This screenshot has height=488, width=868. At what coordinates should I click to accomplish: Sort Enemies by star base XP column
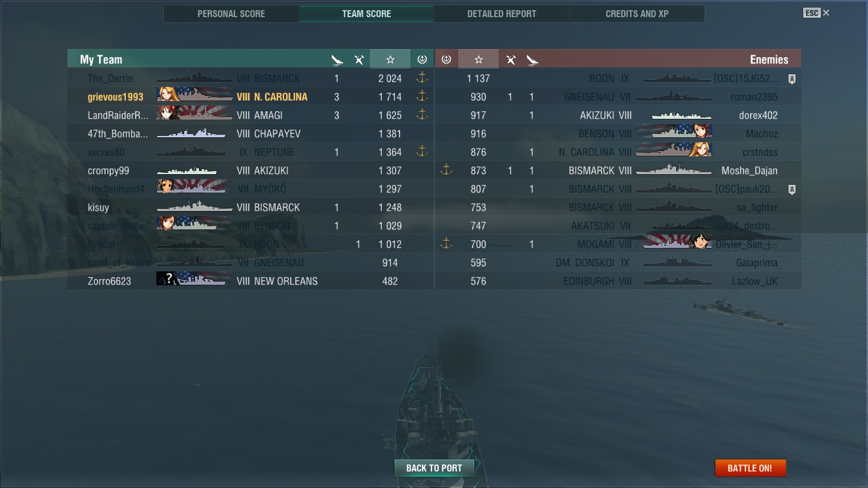(x=478, y=59)
